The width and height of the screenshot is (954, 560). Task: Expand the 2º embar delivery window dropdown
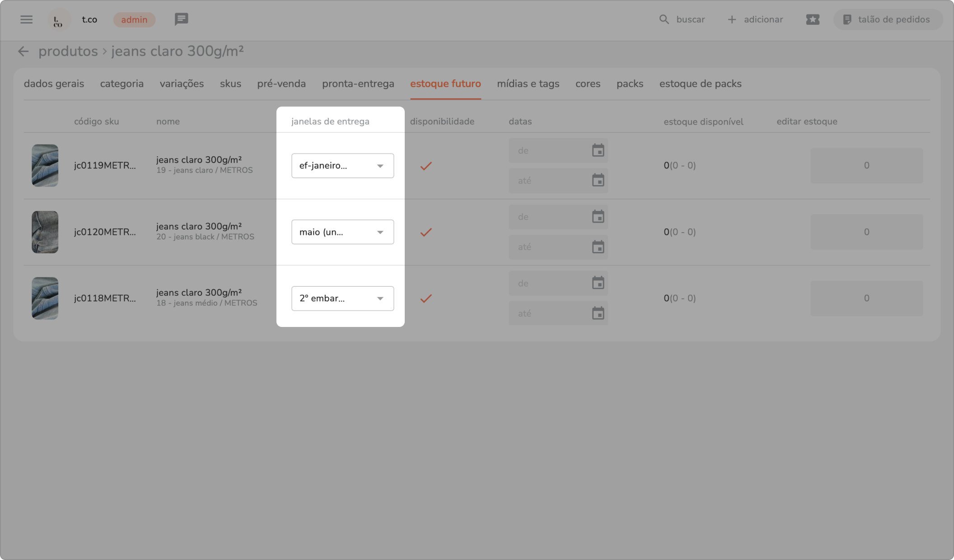[x=342, y=299]
